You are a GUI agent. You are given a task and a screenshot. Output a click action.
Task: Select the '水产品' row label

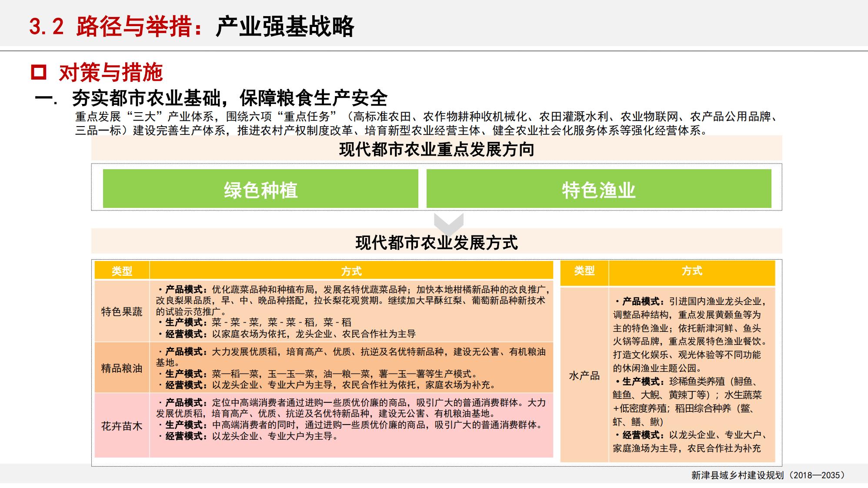(x=584, y=375)
